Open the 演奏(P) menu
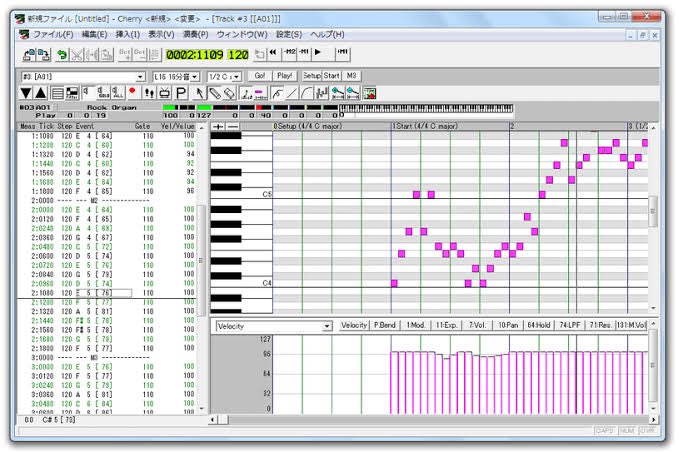This screenshot has width=678, height=452. click(195, 34)
